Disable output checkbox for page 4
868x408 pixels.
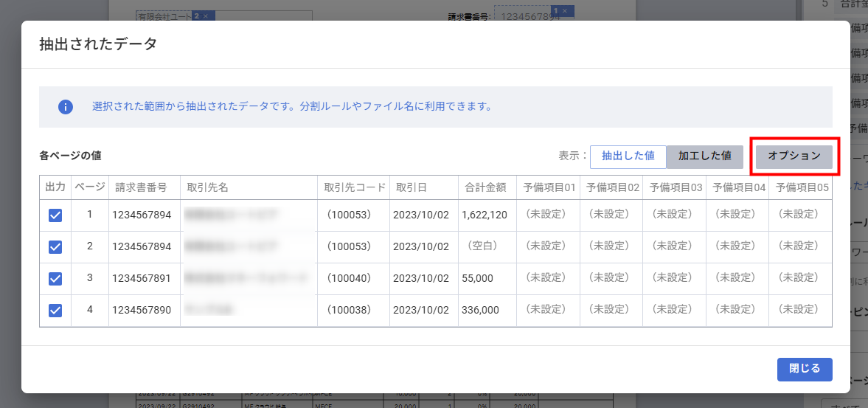pos(55,311)
